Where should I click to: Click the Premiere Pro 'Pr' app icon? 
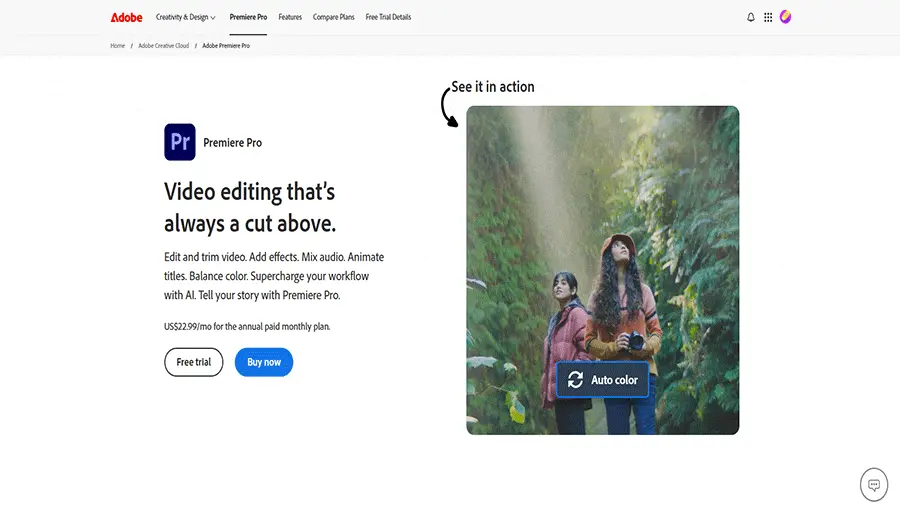click(180, 142)
